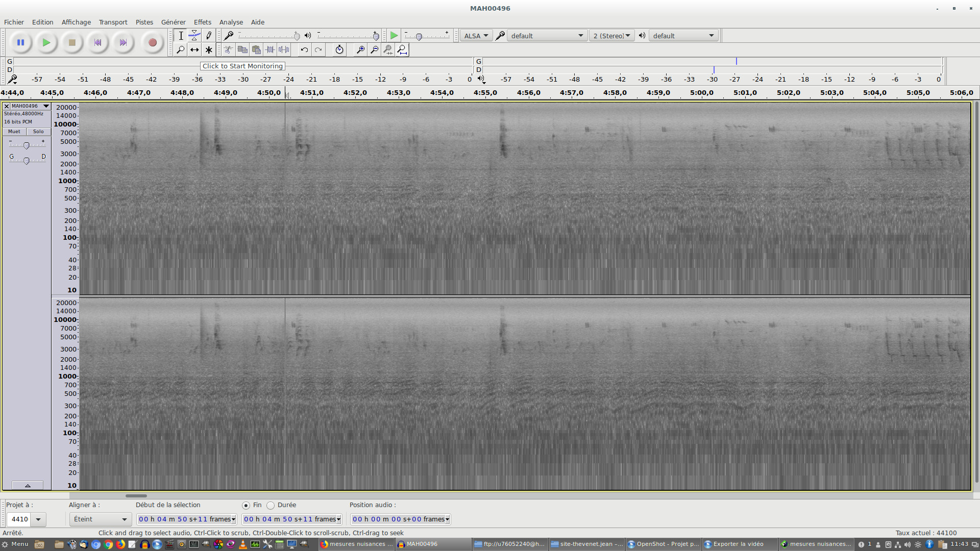
Task: Select the Fin radio button
Action: coord(246,506)
